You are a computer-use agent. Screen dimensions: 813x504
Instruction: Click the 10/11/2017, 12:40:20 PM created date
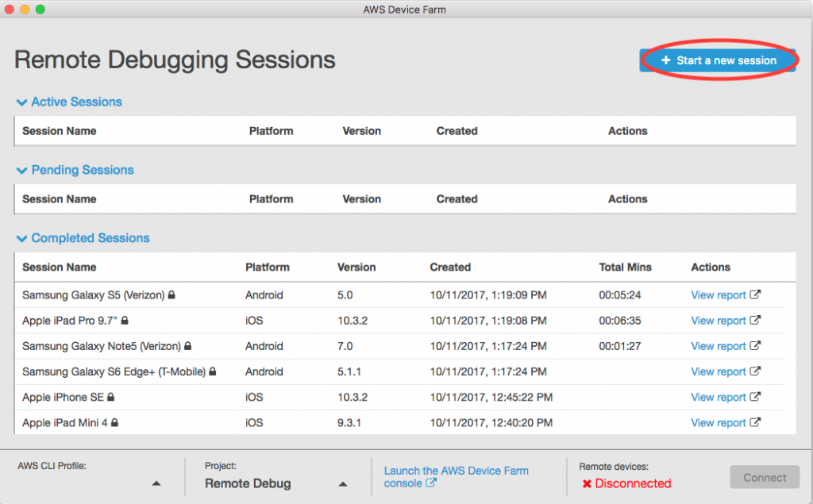pos(491,422)
